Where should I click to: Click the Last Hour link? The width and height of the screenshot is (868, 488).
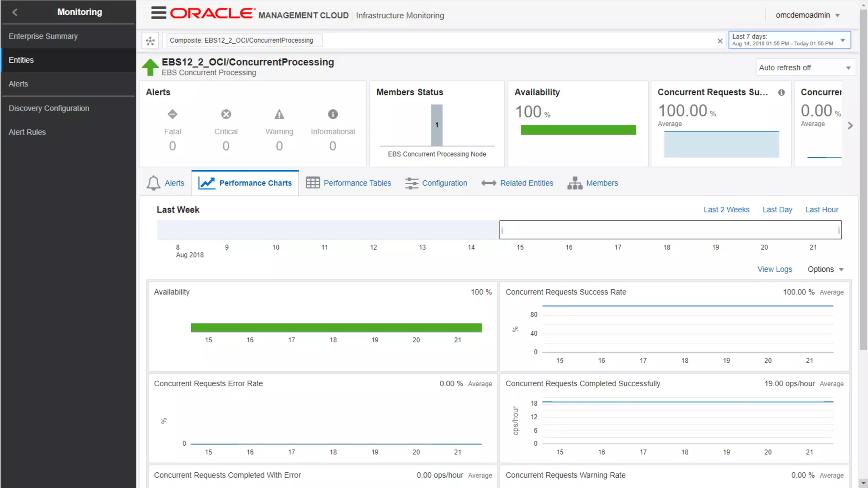point(822,210)
